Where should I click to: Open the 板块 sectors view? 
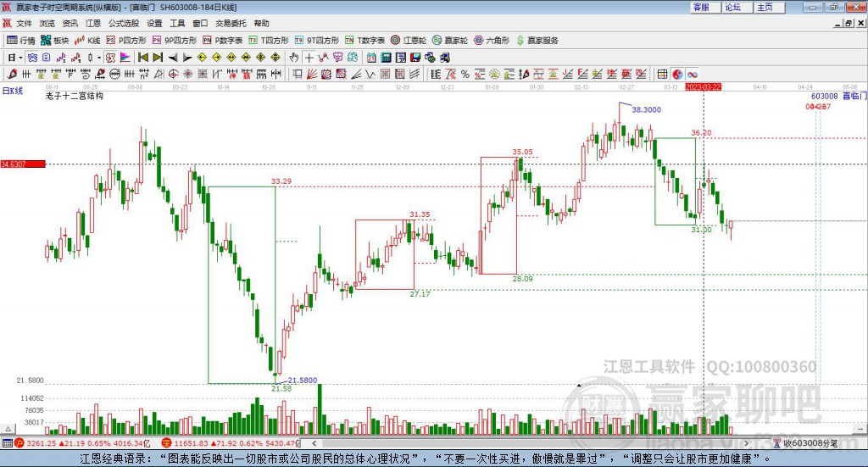(x=54, y=41)
